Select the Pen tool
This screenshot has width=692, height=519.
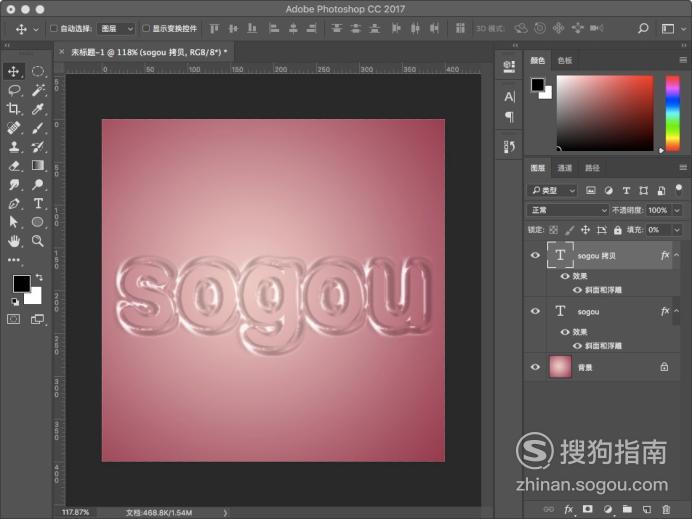[x=14, y=203]
